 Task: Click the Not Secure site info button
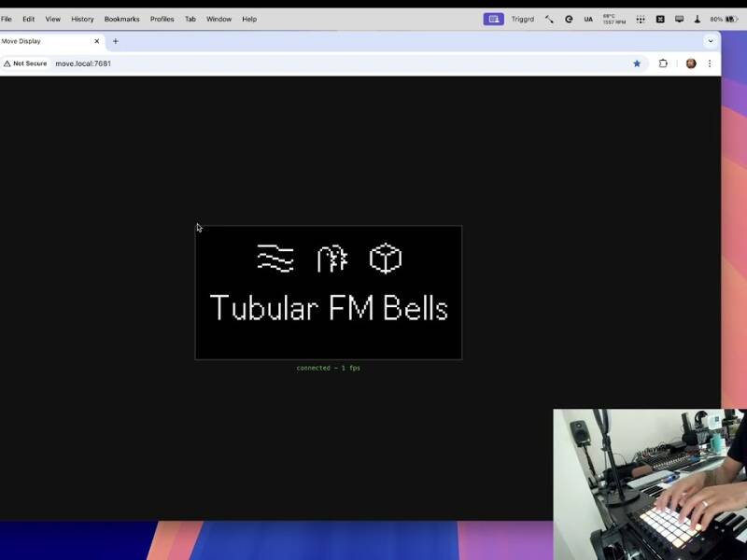pos(25,63)
